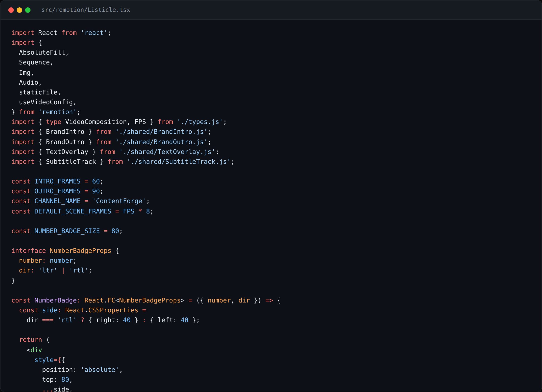The image size is (542, 392).
Task: Click the 'react' import string
Action: click(94, 33)
